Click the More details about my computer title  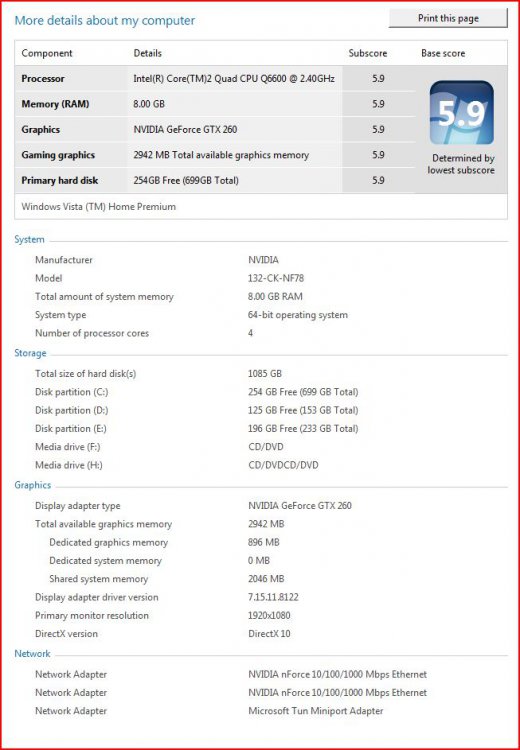tap(105, 21)
